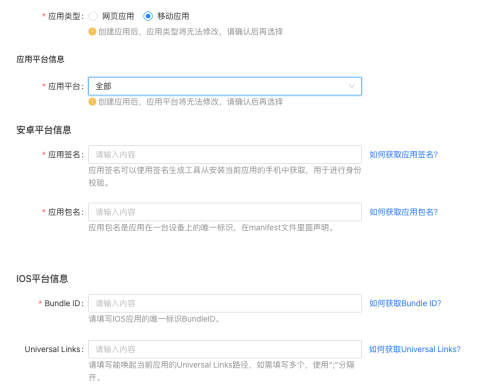Image resolution: width=500 pixels, height=390 pixels.
Task: Click the orange warning icon under 应用平台
Action: [92, 102]
